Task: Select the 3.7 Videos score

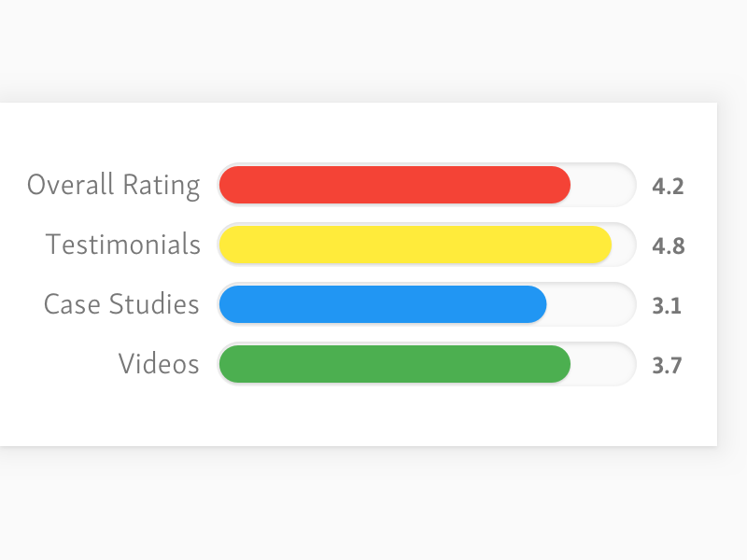Action: click(667, 366)
